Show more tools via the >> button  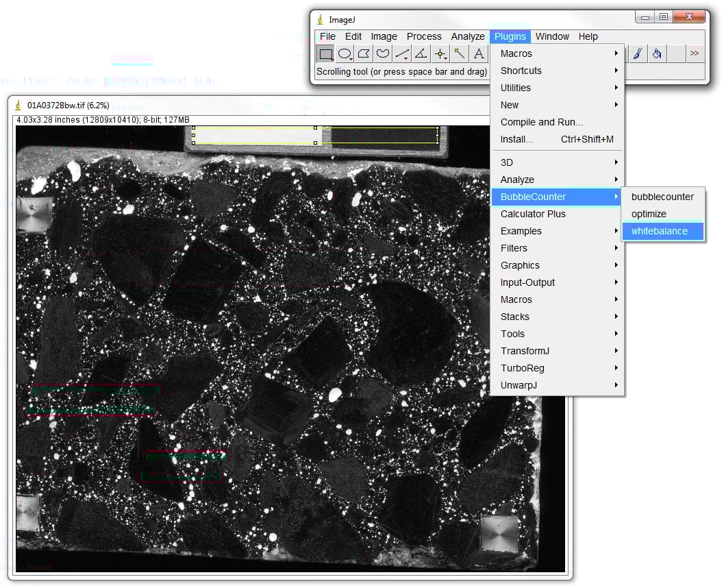pos(695,53)
